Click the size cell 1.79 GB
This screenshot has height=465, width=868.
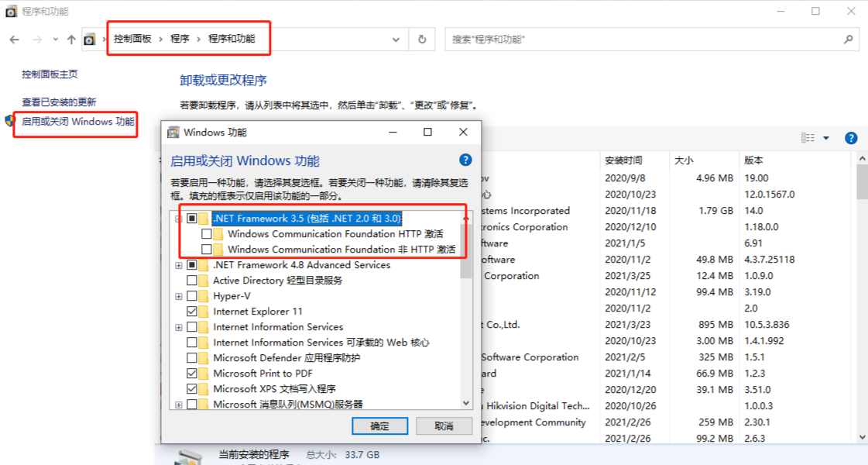[x=715, y=211]
